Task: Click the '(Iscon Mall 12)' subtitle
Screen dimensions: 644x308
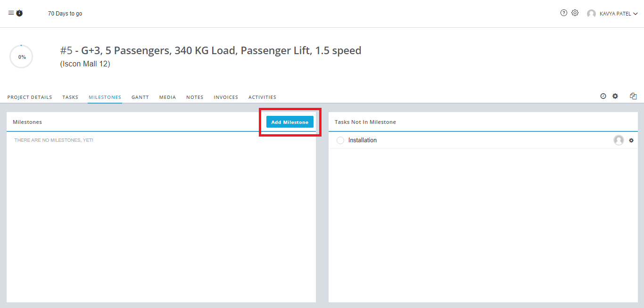Action: (85, 64)
